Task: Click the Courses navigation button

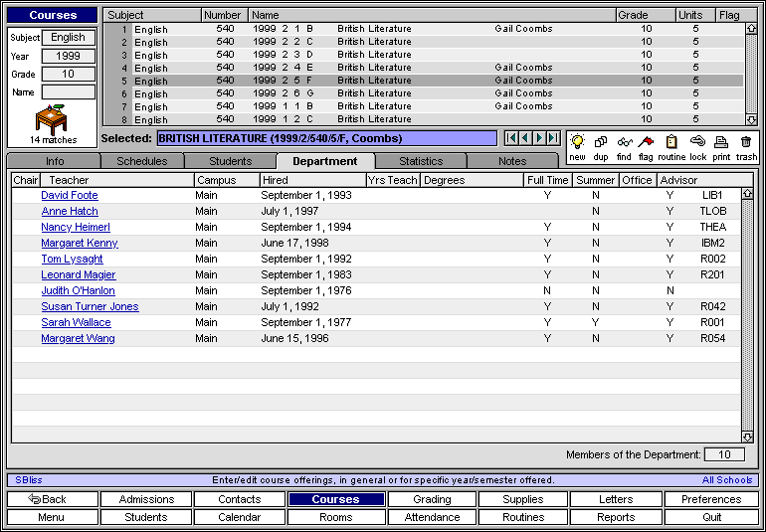Action: click(336, 499)
